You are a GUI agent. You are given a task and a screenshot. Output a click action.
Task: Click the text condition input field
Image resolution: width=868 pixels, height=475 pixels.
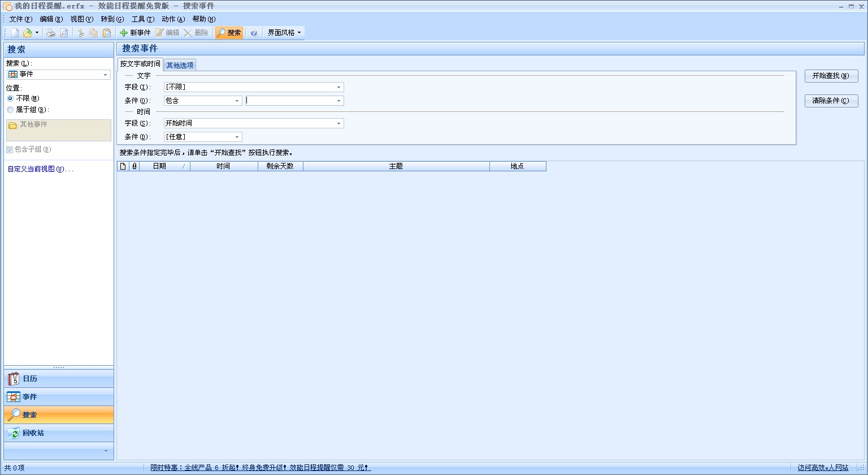[290, 101]
